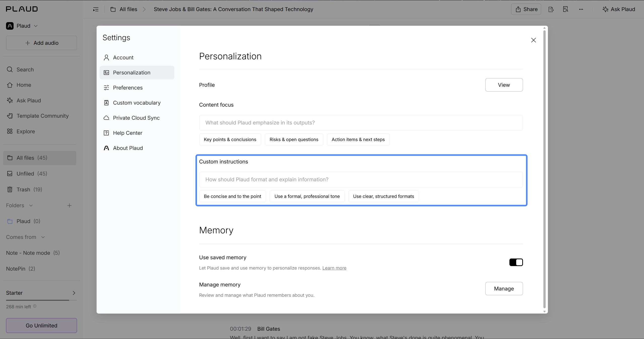The height and width of the screenshot is (339, 644).
Task: Open Trash (19) in the sidebar
Action: pyautogui.click(x=39, y=190)
